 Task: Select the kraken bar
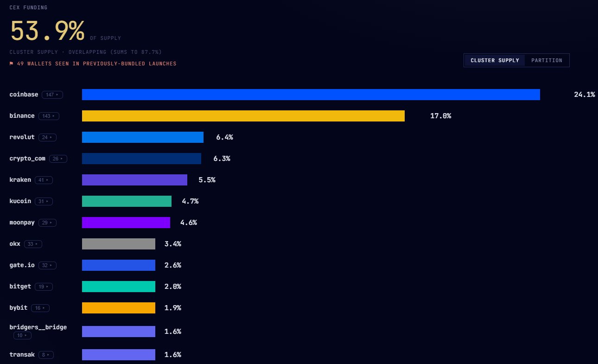click(134, 180)
